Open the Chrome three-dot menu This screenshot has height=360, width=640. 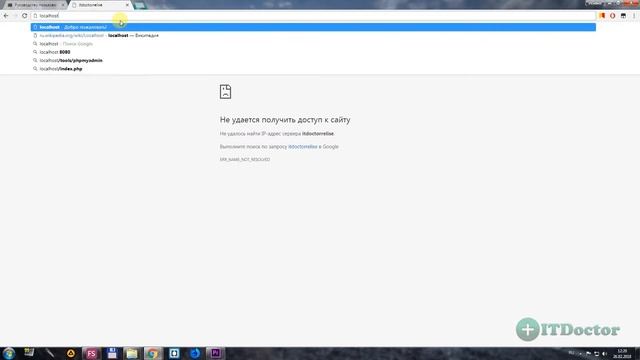click(x=634, y=16)
